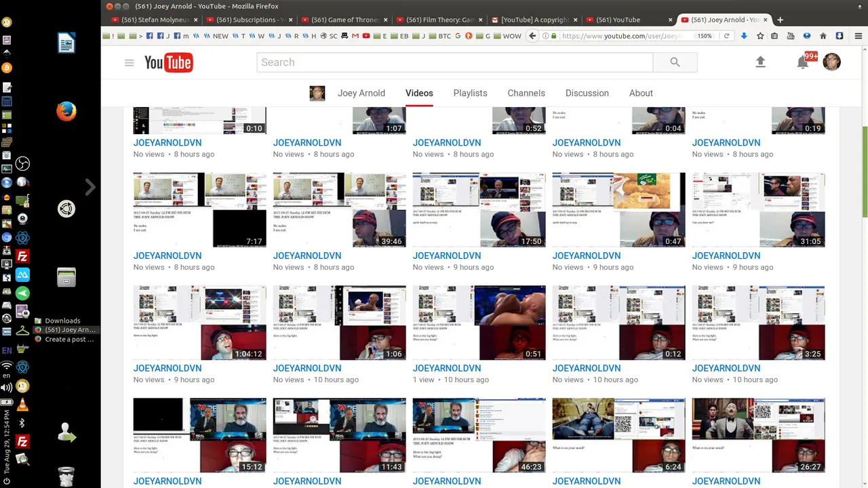Click the YouTube logo
This screenshot has height=488, width=868.
[169, 62]
